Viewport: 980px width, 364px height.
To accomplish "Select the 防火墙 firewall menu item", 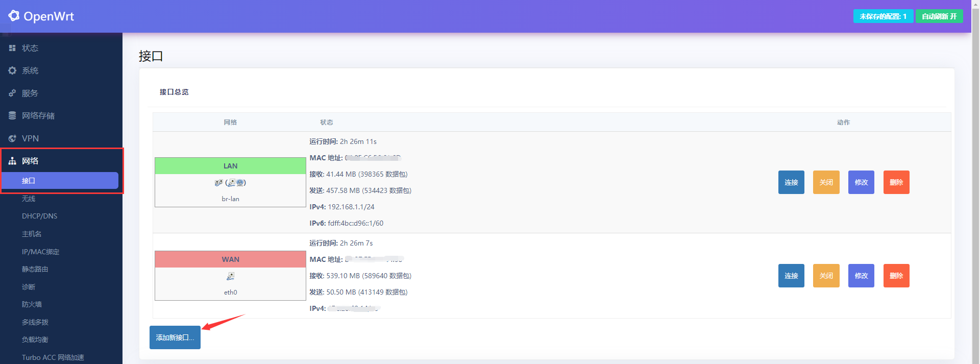I will (32, 304).
